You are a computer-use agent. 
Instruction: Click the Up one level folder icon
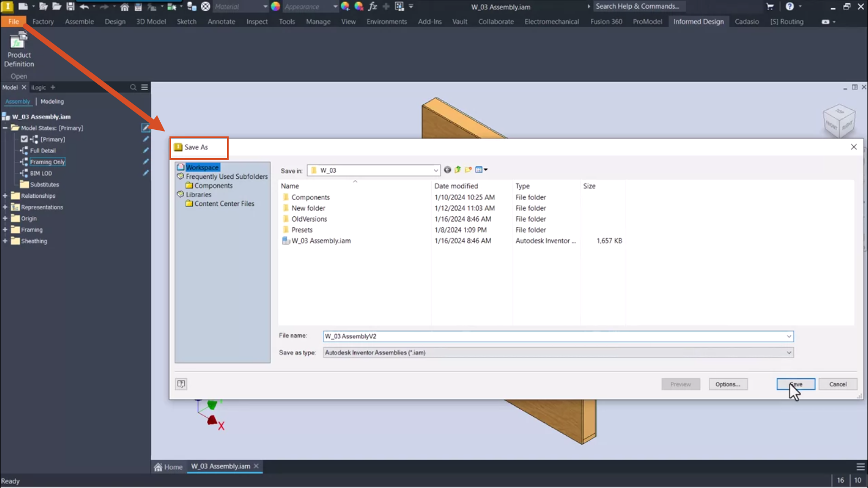coord(458,170)
